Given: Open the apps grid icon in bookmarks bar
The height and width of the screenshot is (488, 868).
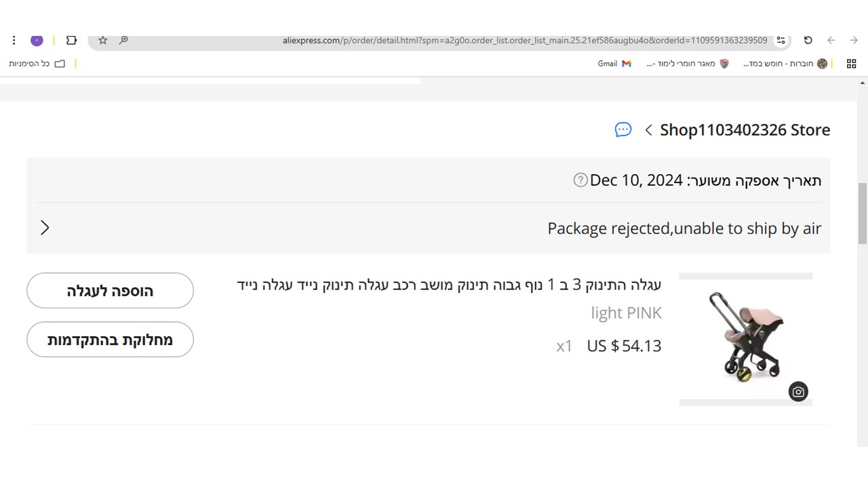Looking at the screenshot, I should click(x=852, y=64).
